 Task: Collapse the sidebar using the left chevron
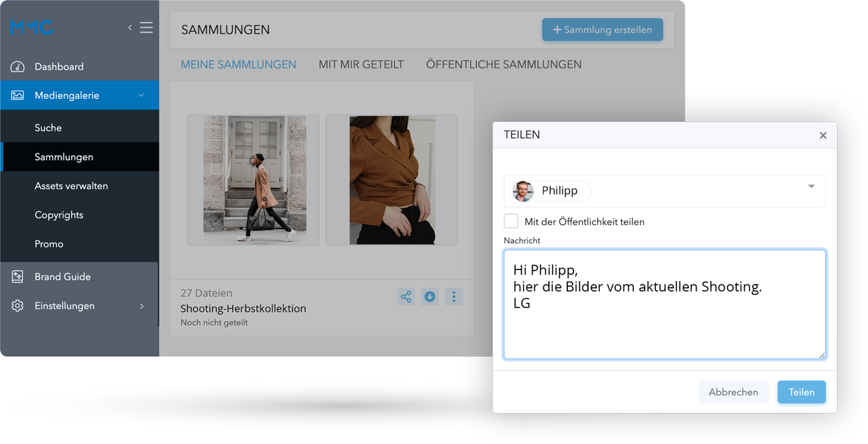(129, 27)
